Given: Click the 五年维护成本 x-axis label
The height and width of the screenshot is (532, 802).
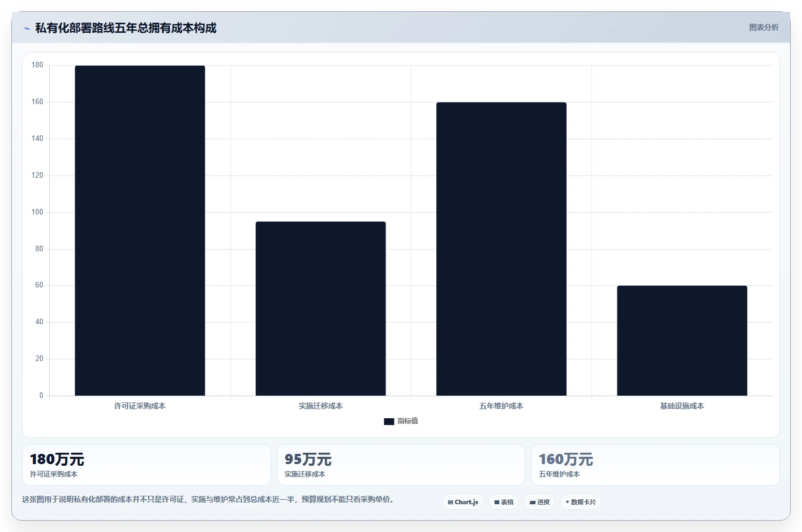Looking at the screenshot, I should pos(501,406).
